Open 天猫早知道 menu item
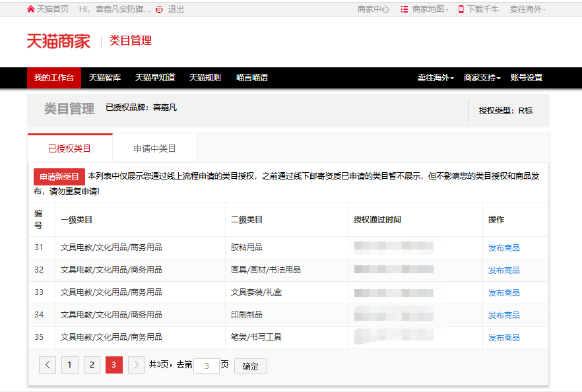The image size is (582, 392). 155,78
